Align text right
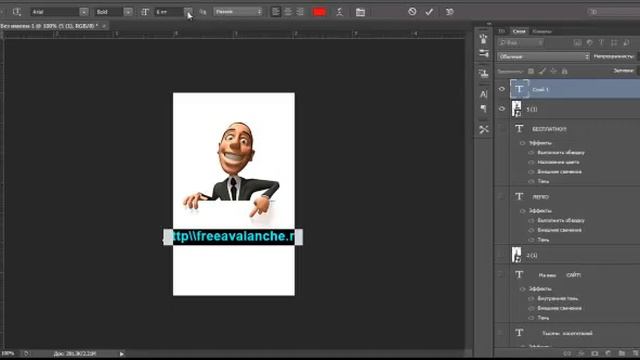Image resolution: width=640 pixels, height=360 pixels. point(300,12)
